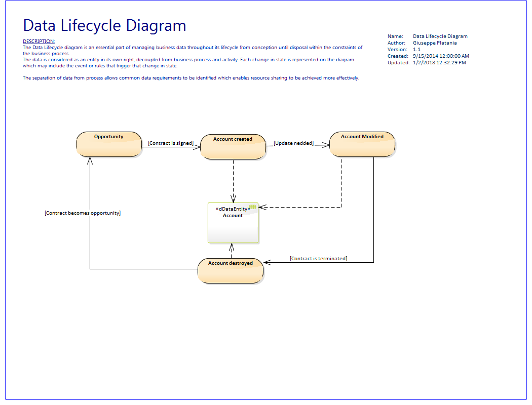Click the Name value in diagram info
Screen dimensions: 532x405
(x=440, y=36)
